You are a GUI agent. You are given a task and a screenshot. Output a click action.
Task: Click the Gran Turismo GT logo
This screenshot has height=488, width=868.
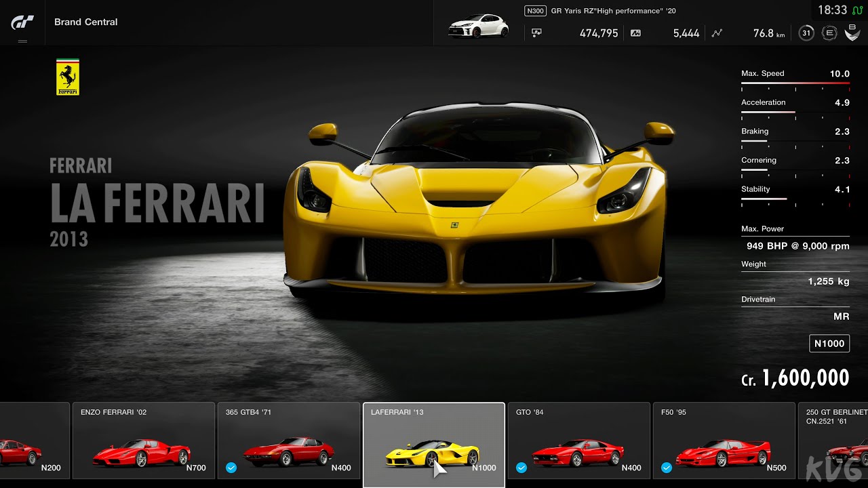click(x=22, y=22)
